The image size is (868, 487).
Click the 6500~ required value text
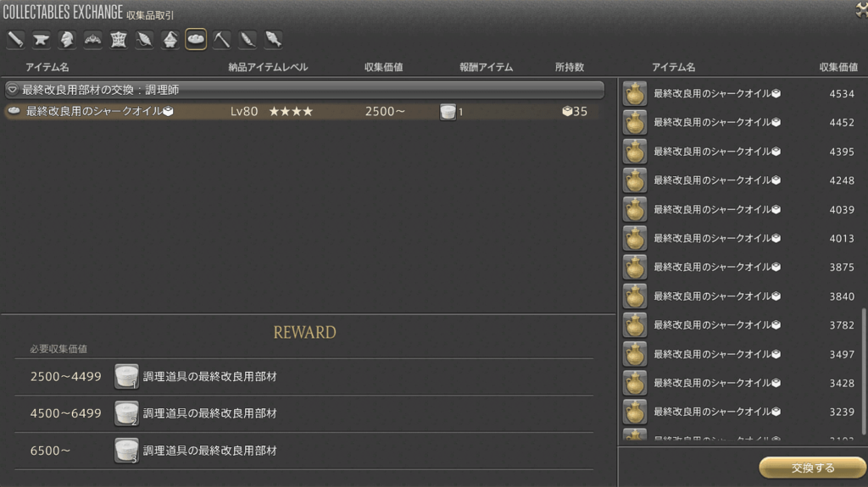pyautogui.click(x=50, y=451)
